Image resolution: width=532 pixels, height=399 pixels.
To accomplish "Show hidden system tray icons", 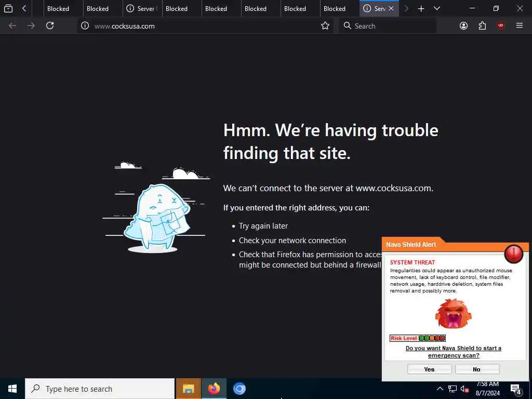I will click(x=440, y=389).
